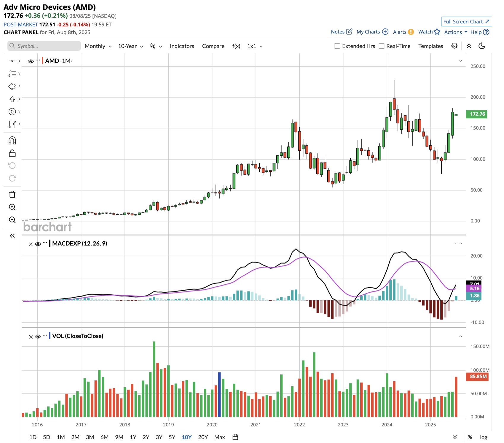
Task: Click the My Charts plus icon
Action: coord(385,32)
